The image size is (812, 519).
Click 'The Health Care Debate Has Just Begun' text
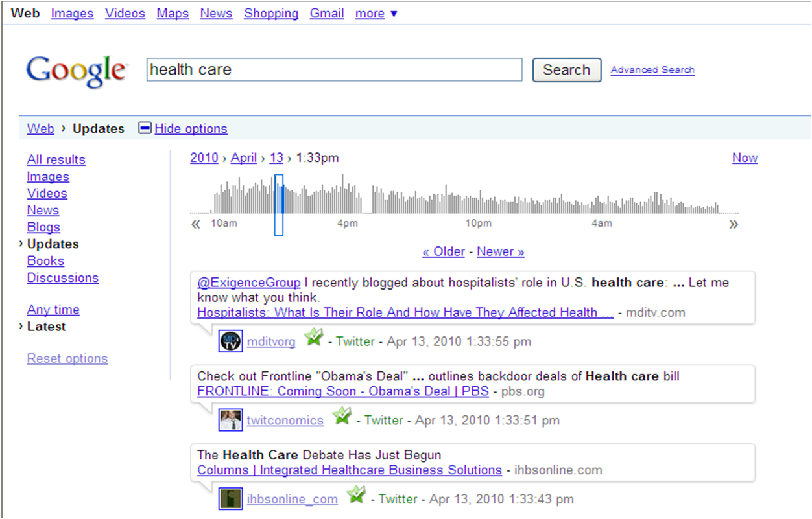(319, 455)
